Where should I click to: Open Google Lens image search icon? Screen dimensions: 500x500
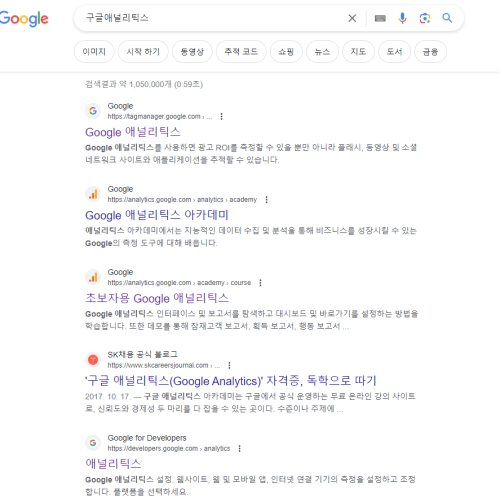pyautogui.click(x=425, y=18)
